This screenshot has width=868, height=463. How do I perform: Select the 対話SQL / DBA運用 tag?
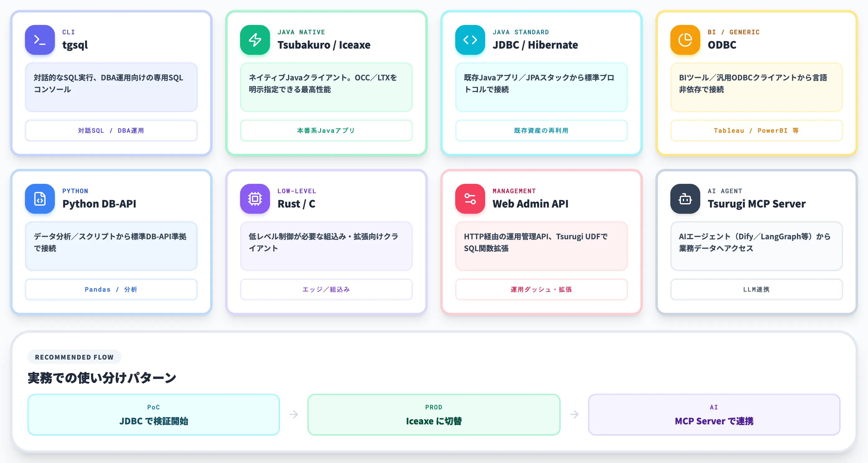point(111,130)
